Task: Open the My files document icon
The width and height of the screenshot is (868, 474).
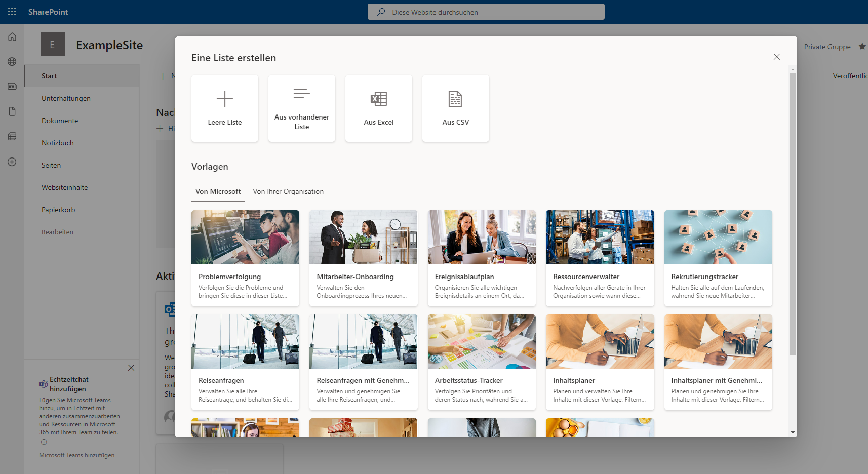Action: pos(12,111)
